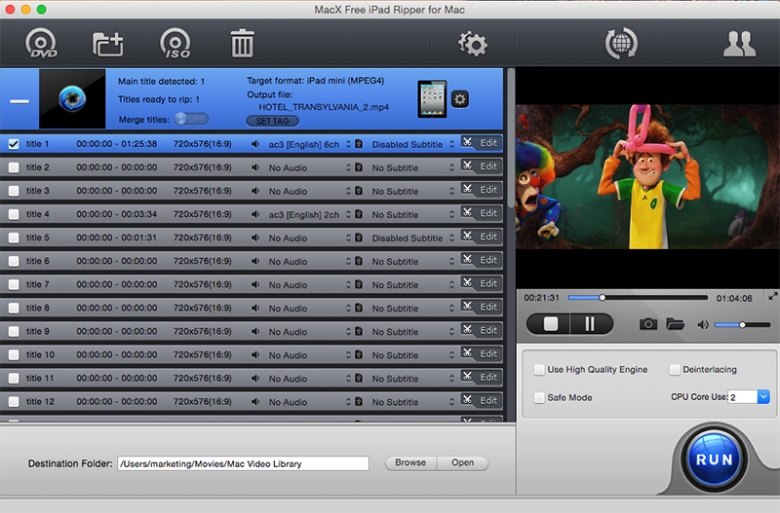
Task: Load an ISO image via ISO icon
Action: click(x=174, y=43)
